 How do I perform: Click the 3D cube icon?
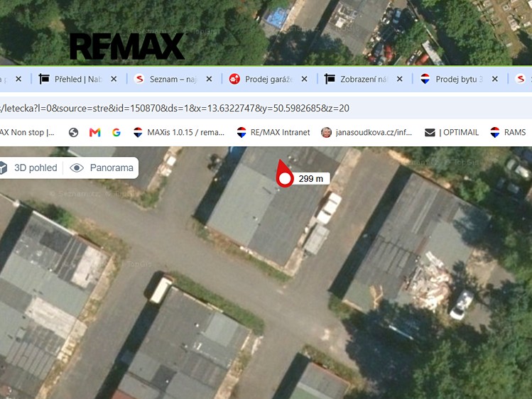pyautogui.click(x=3, y=168)
